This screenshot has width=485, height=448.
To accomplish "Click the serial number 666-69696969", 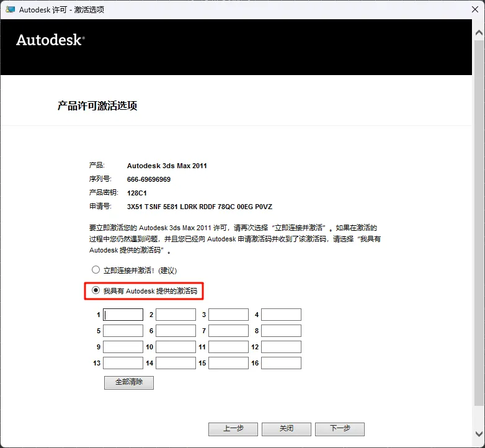I will (149, 179).
